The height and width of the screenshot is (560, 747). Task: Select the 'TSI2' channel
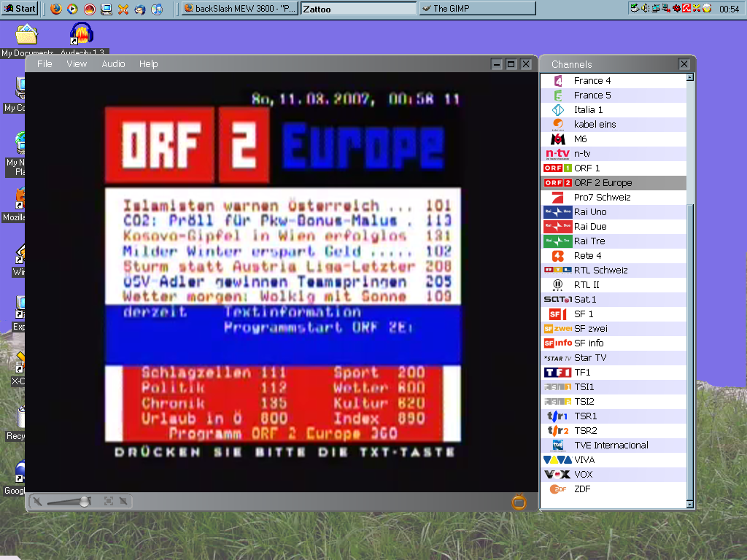[614, 402]
